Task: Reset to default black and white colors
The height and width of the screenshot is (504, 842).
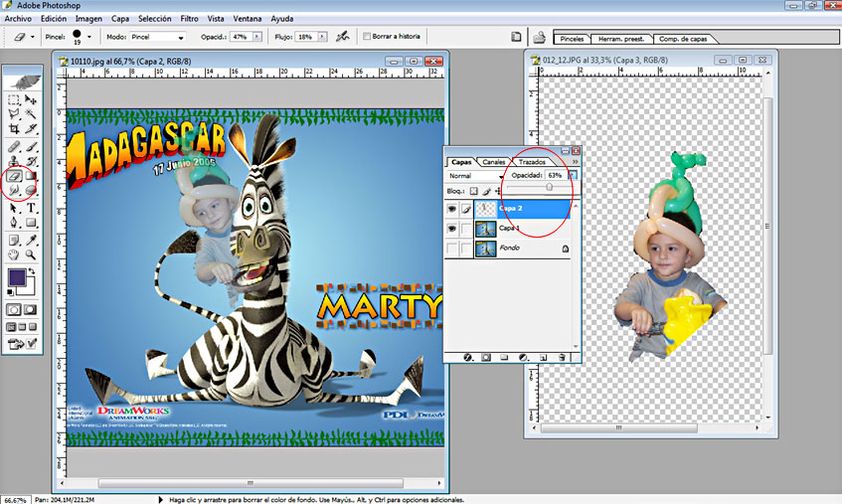Action: click(10, 292)
